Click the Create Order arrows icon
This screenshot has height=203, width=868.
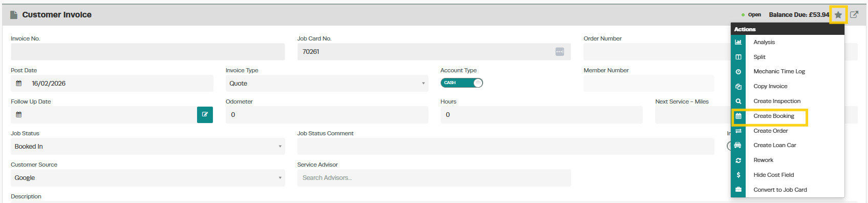[738, 131]
